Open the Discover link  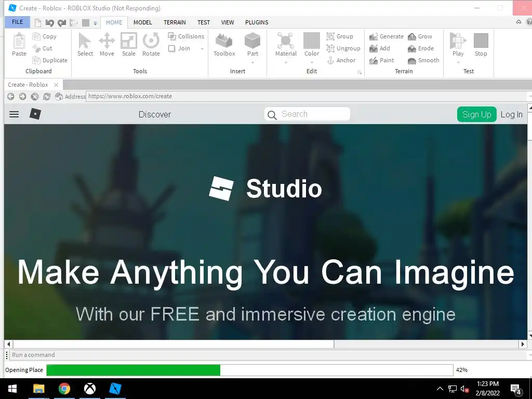(155, 114)
